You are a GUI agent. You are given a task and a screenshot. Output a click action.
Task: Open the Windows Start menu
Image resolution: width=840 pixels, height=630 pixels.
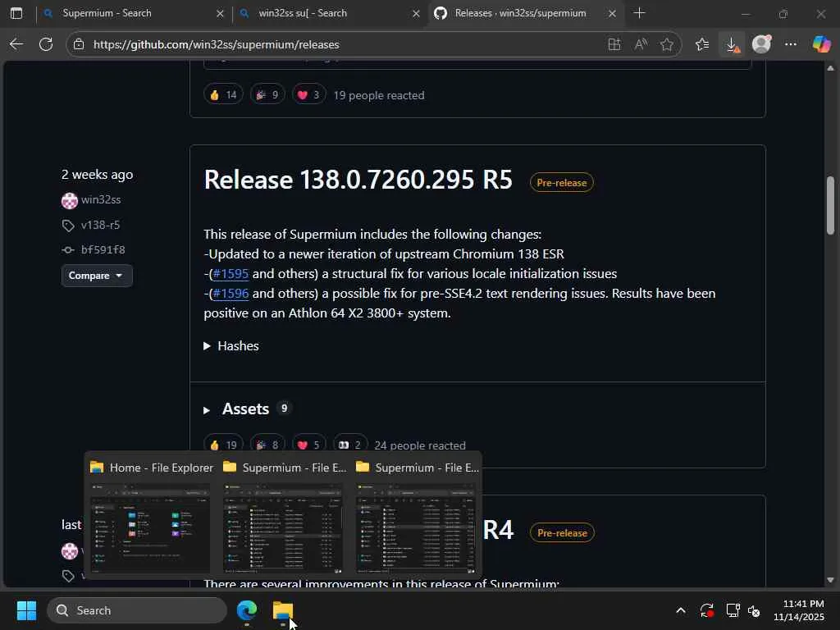pos(26,610)
